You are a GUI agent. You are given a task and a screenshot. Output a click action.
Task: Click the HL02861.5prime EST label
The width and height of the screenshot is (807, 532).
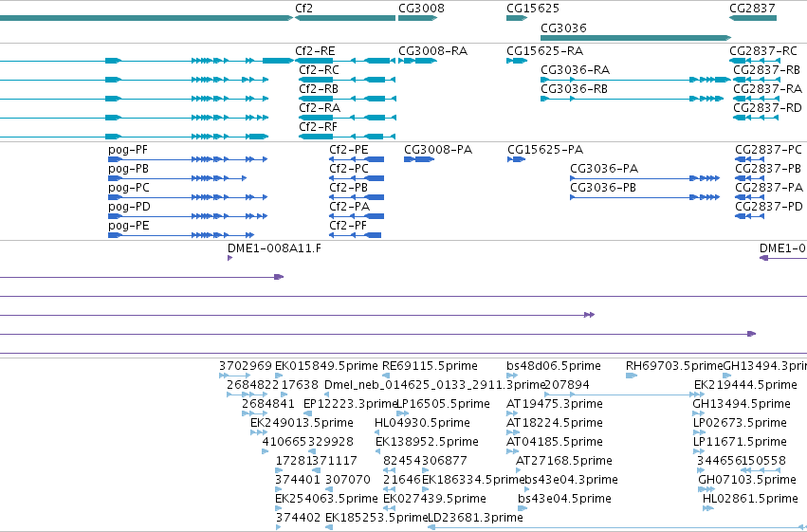[x=750, y=499]
